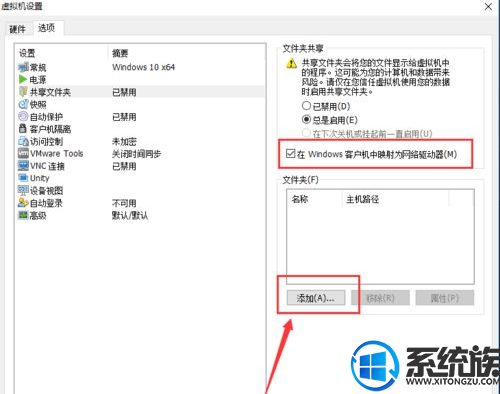Select the 总是启用(E) radio button

[x=306, y=119]
